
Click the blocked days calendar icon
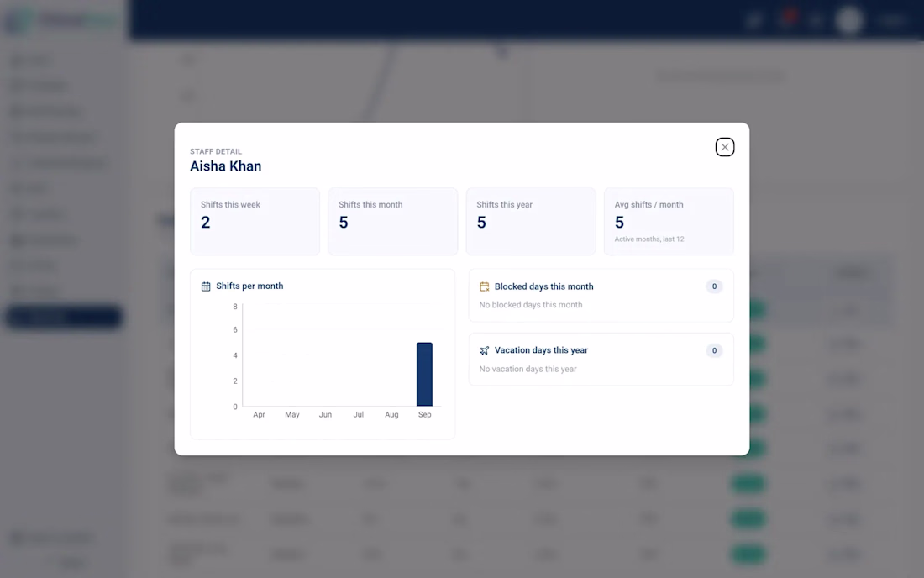[x=485, y=286]
